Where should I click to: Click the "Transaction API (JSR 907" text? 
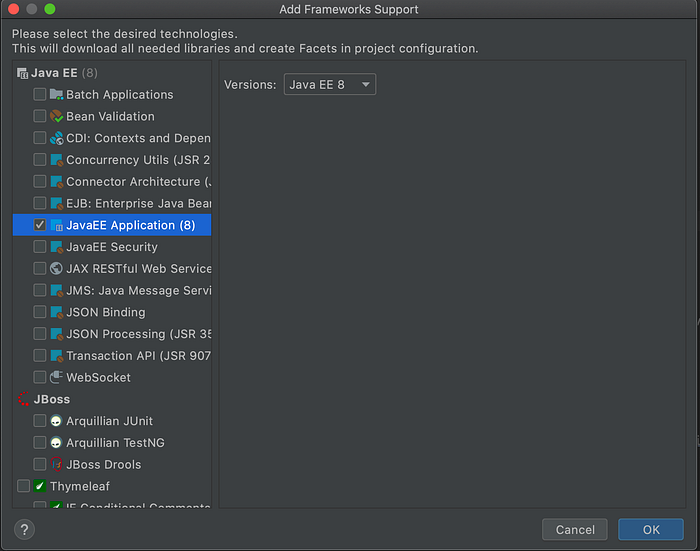click(x=138, y=356)
